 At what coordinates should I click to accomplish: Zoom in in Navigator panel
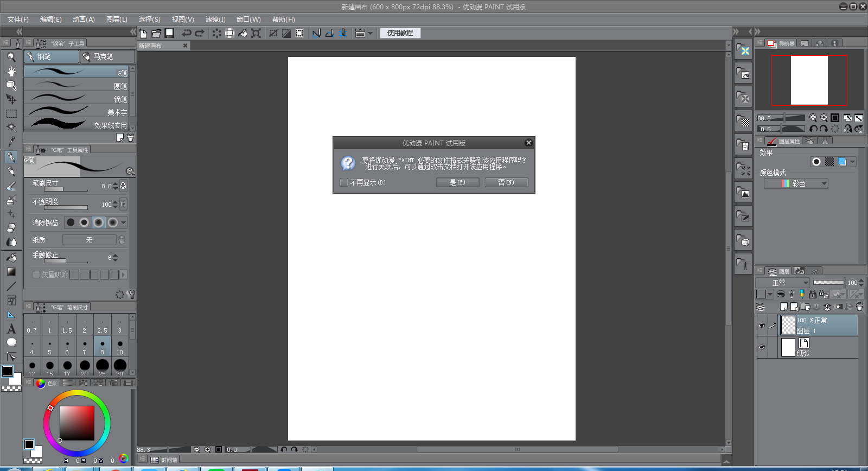[x=824, y=118]
